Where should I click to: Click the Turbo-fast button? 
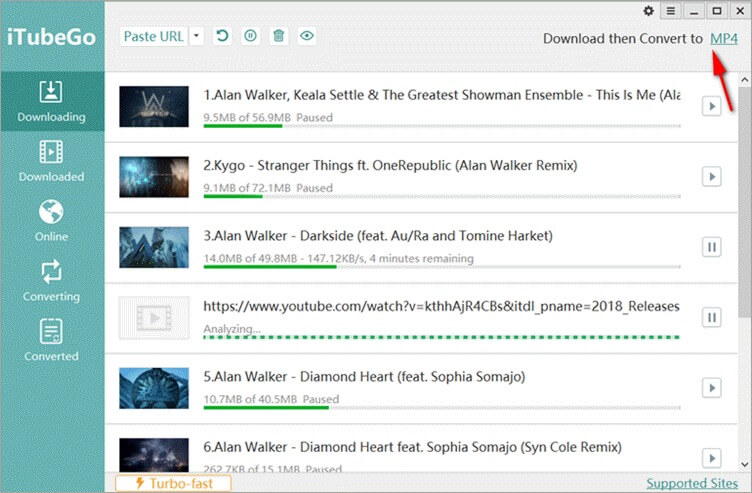pyautogui.click(x=173, y=483)
